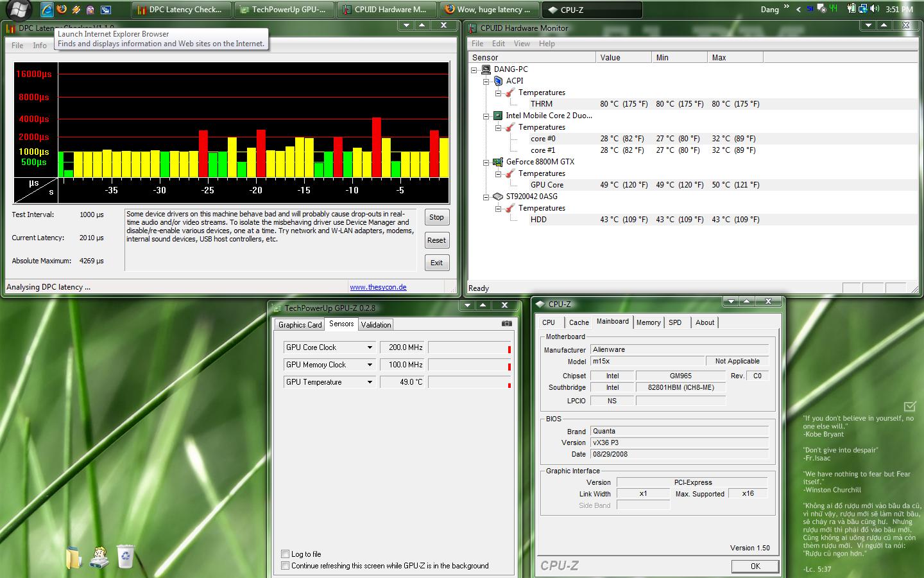924x578 pixels.
Task: Click Reset button in DPC Latency Checker
Action: click(x=436, y=240)
